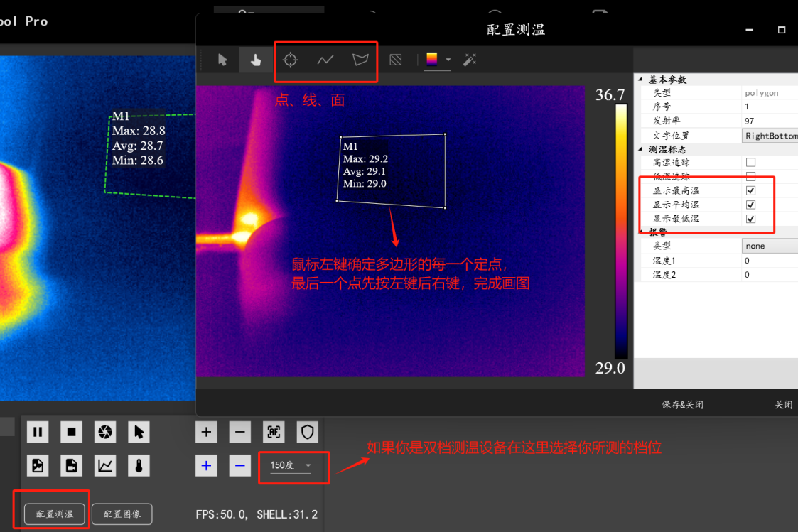Image resolution: width=798 pixels, height=532 pixels.
Task: Click the 配置测温 button
Action: [x=54, y=514]
